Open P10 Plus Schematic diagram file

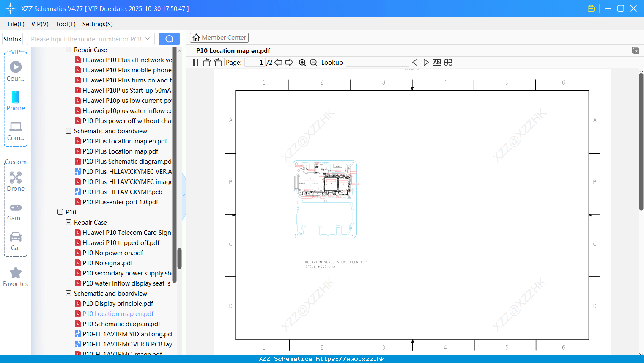123,162
